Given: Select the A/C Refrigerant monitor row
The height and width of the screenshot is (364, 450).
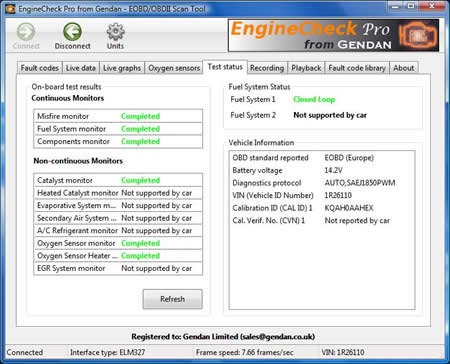Looking at the screenshot, I should pyautogui.click(x=118, y=231).
